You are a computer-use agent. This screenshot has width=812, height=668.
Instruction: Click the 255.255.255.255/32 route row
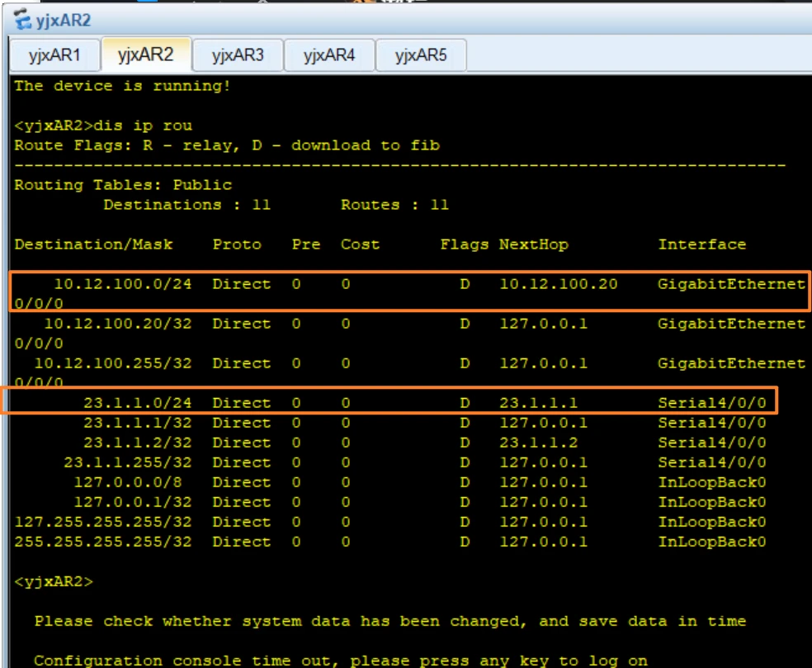click(103, 542)
